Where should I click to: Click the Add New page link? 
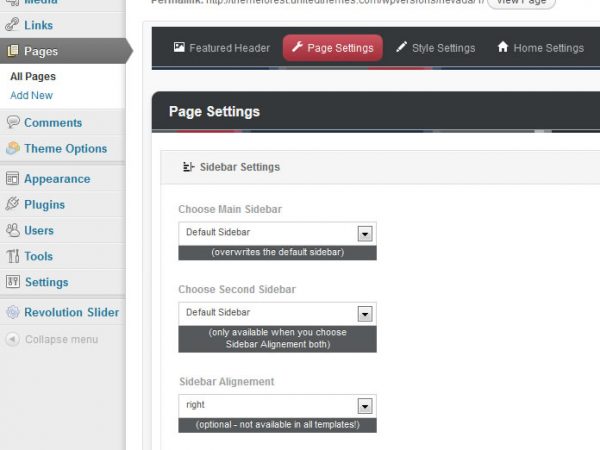coord(31,95)
